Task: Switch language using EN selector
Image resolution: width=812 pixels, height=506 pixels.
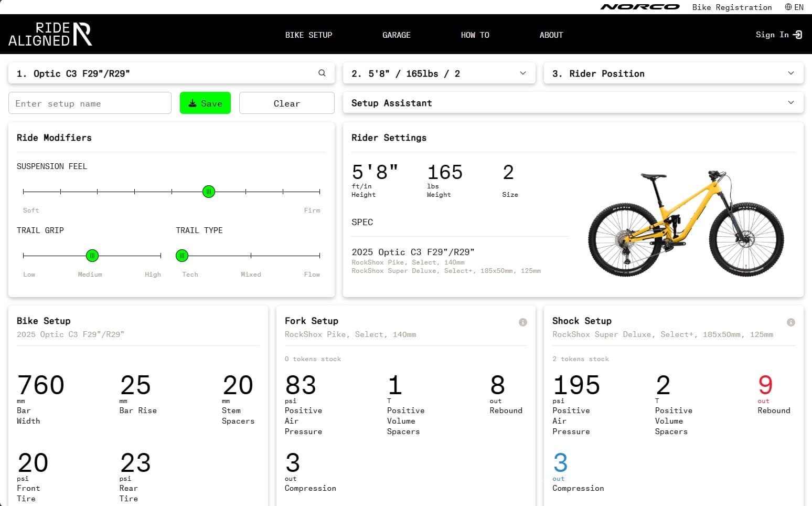Action: [798, 7]
